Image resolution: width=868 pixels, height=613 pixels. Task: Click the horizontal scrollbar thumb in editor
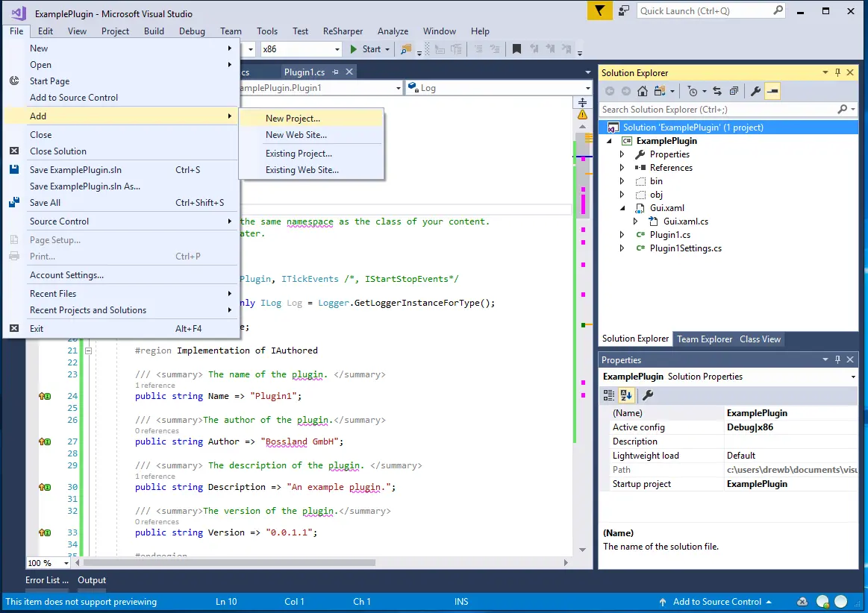point(230,562)
